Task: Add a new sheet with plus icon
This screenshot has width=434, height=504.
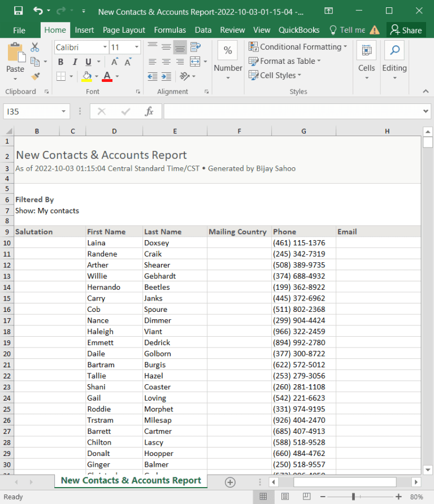Action: pyautogui.click(x=230, y=482)
